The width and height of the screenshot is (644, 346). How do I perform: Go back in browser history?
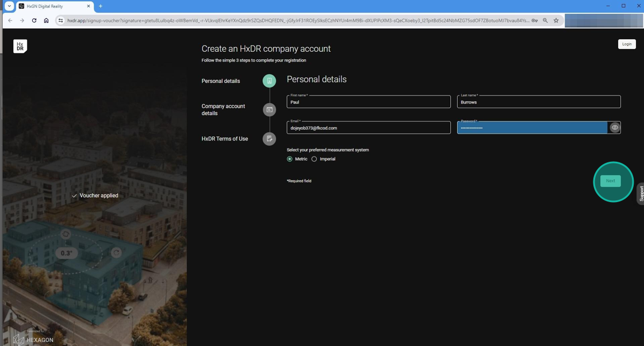(x=10, y=21)
